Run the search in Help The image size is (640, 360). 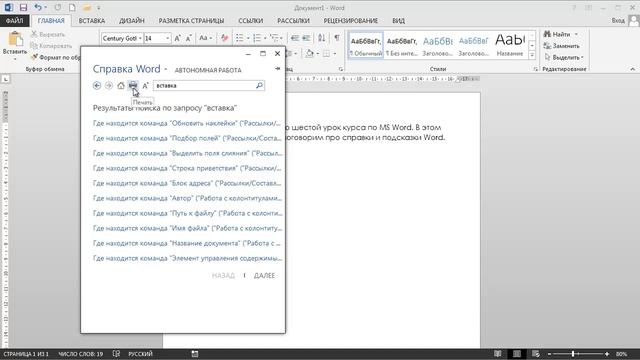[259, 85]
